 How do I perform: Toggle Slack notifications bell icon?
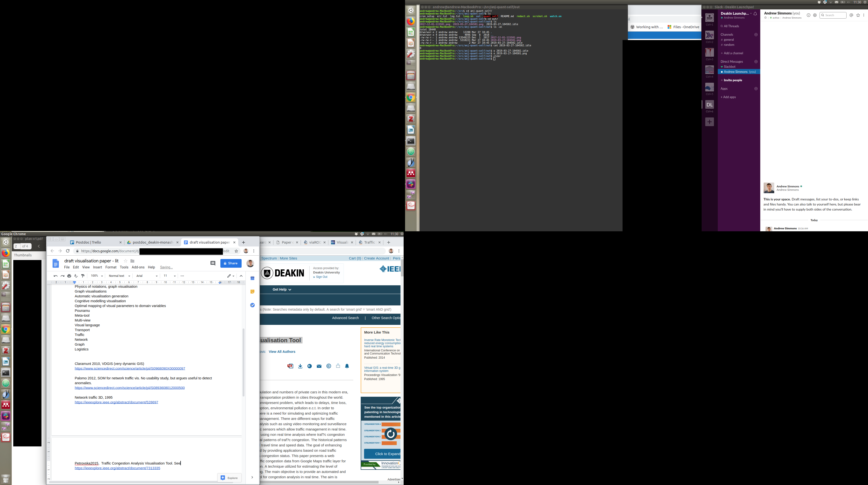pos(755,14)
